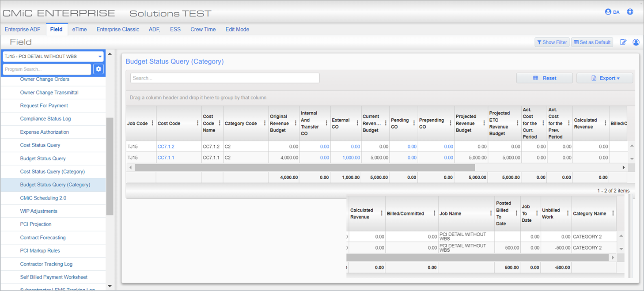This screenshot has width=644, height=291.
Task: Open Cost Code column menu
Action: [197, 123]
